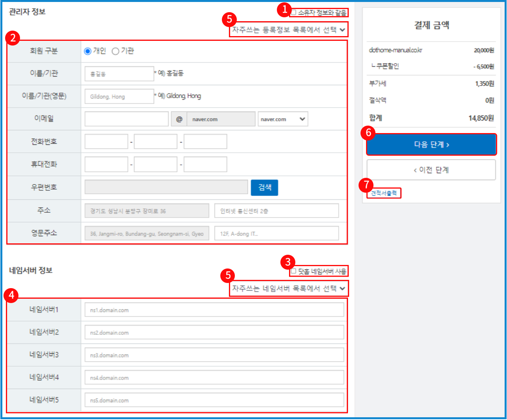Focus the 네임서버3 input field
The height and width of the screenshot is (420, 507).
[x=214, y=355]
